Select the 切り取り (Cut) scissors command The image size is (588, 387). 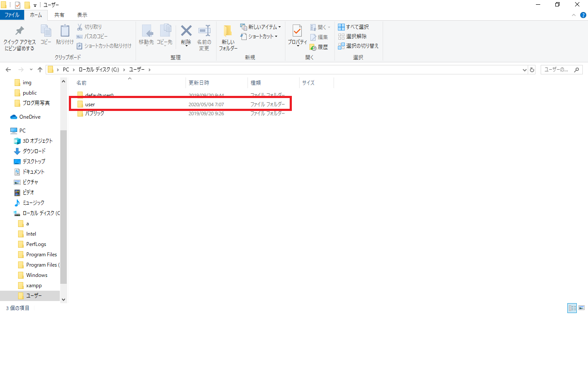click(90, 27)
